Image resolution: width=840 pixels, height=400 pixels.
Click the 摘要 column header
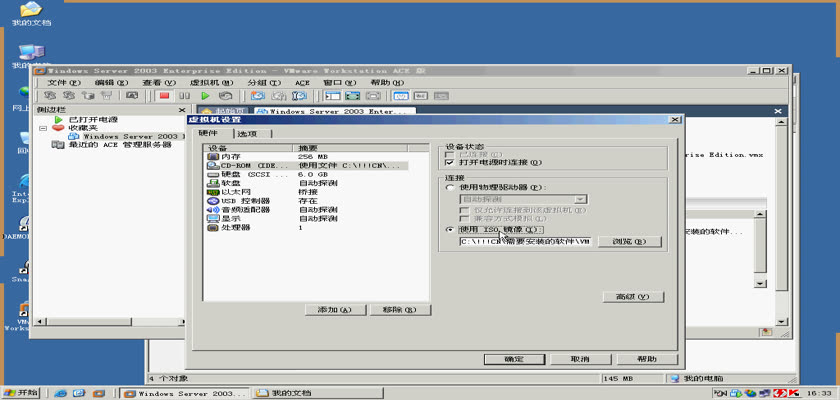(x=350, y=148)
